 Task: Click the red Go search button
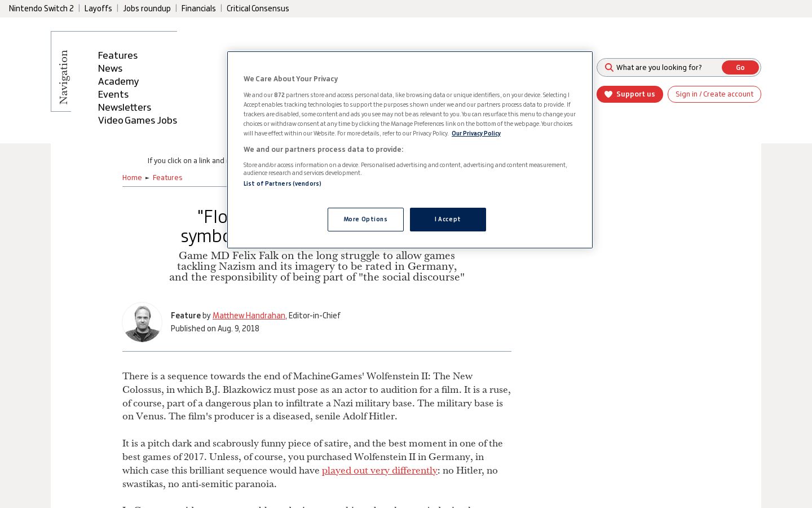[x=740, y=68]
